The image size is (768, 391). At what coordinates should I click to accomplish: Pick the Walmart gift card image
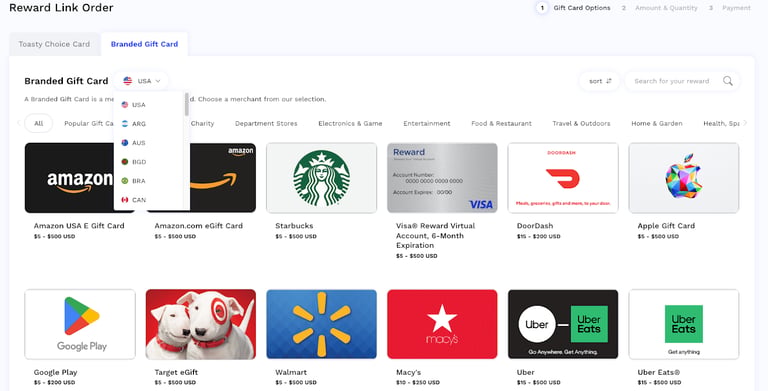321,324
